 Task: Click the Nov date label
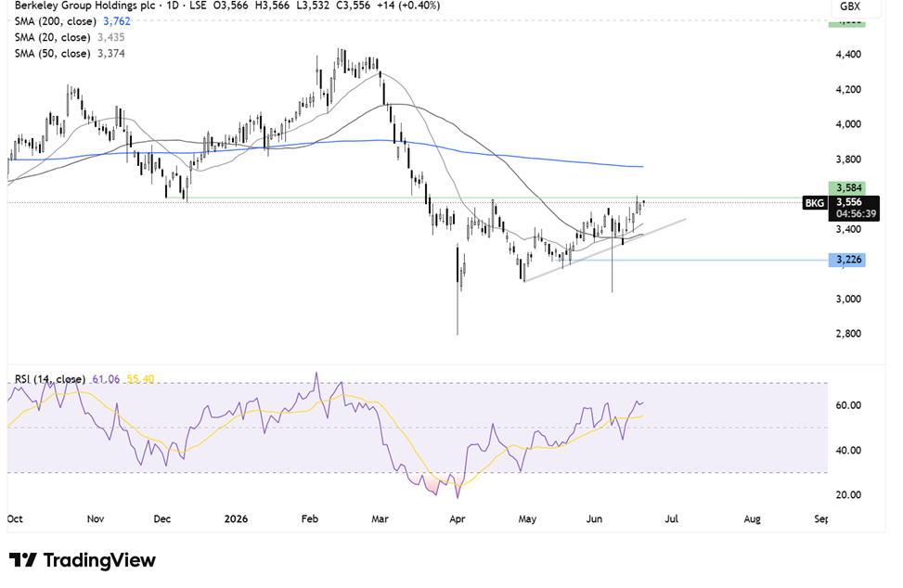pos(96,519)
